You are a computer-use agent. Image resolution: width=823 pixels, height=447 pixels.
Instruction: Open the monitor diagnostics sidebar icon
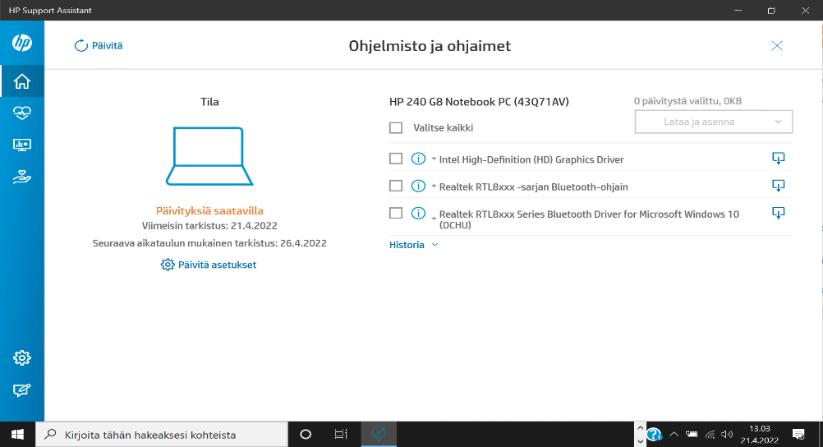tap(22, 145)
